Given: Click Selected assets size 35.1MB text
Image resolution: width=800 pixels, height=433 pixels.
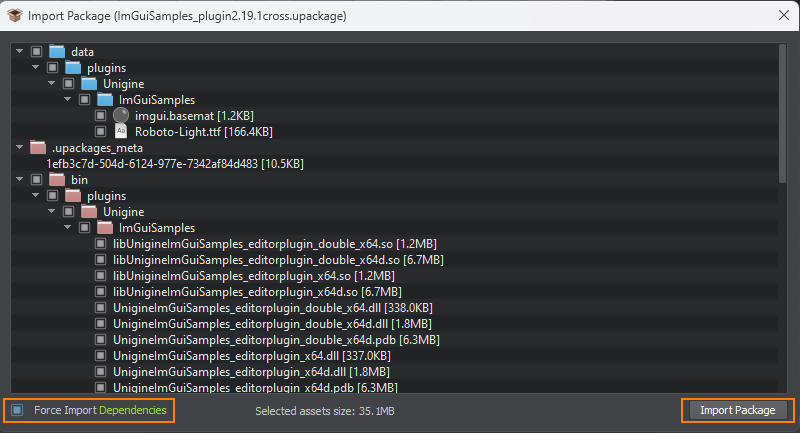Looking at the screenshot, I should click(x=324, y=411).
